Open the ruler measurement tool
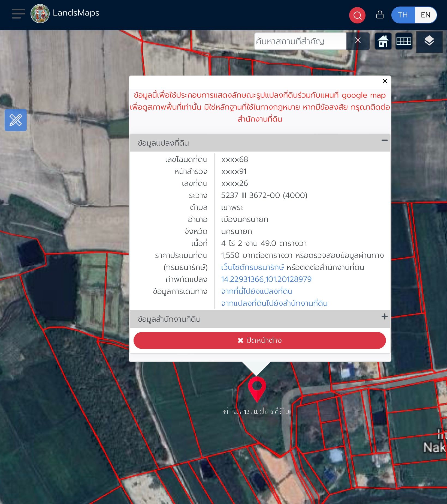Viewport: 447px width, 504px height. [x=16, y=120]
